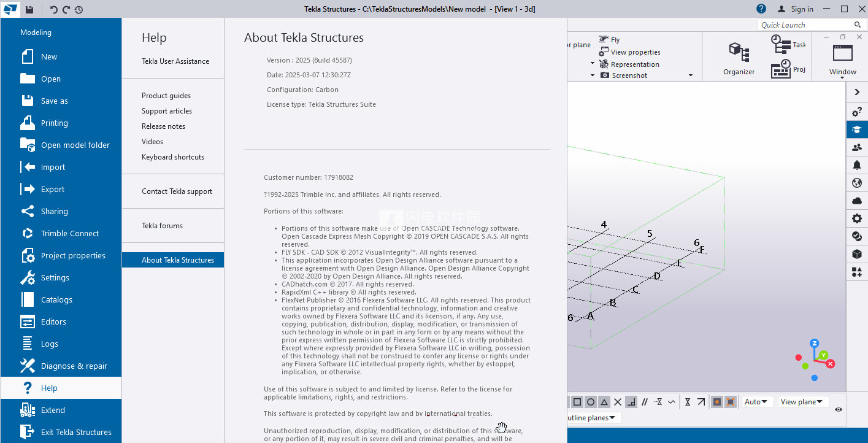
Task: Open Tekla Warehouse globe icon in side pane
Action: (856, 182)
